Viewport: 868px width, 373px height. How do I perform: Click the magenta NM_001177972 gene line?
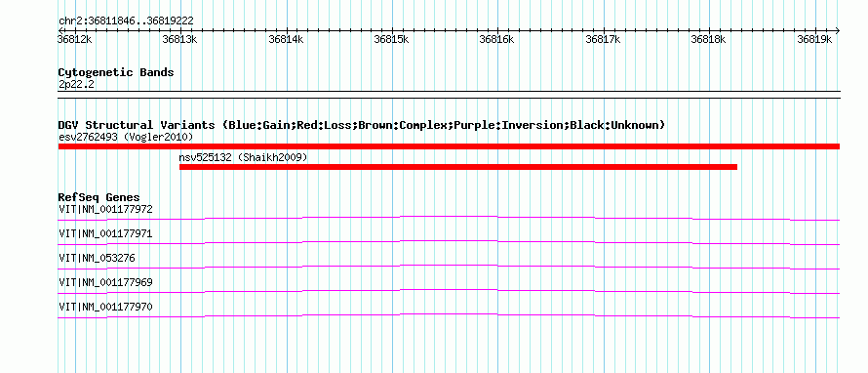(449, 218)
